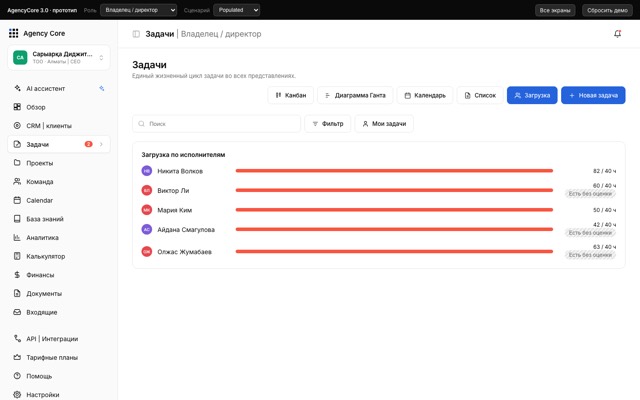
Task: Click the red notification badge on Задачи
Action: point(89,144)
